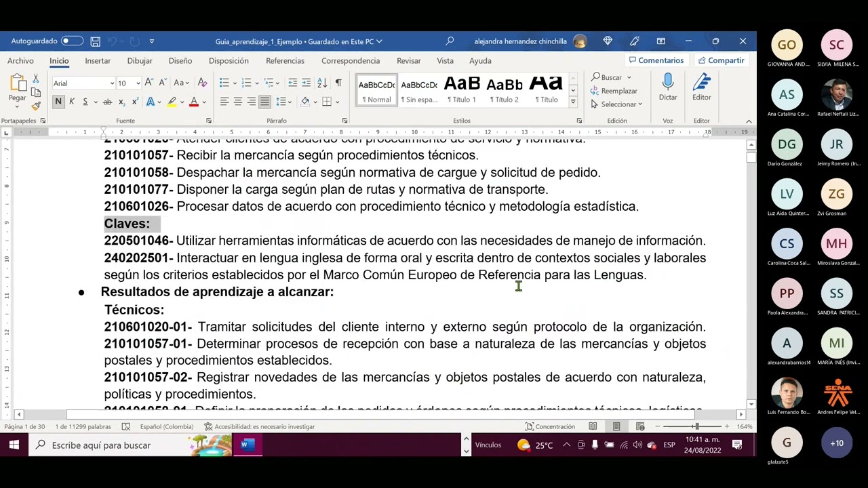The image size is (868, 488).
Task: Toggle italic K formatting
Action: (x=72, y=102)
